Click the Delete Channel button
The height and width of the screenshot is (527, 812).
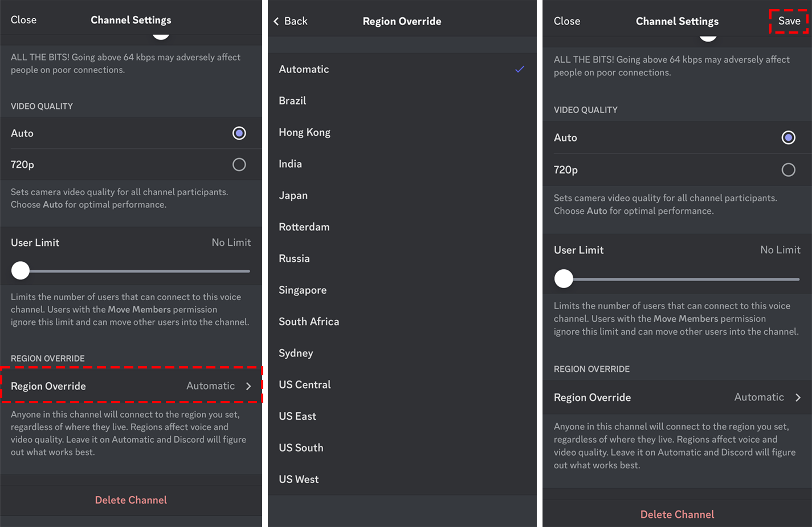point(131,498)
